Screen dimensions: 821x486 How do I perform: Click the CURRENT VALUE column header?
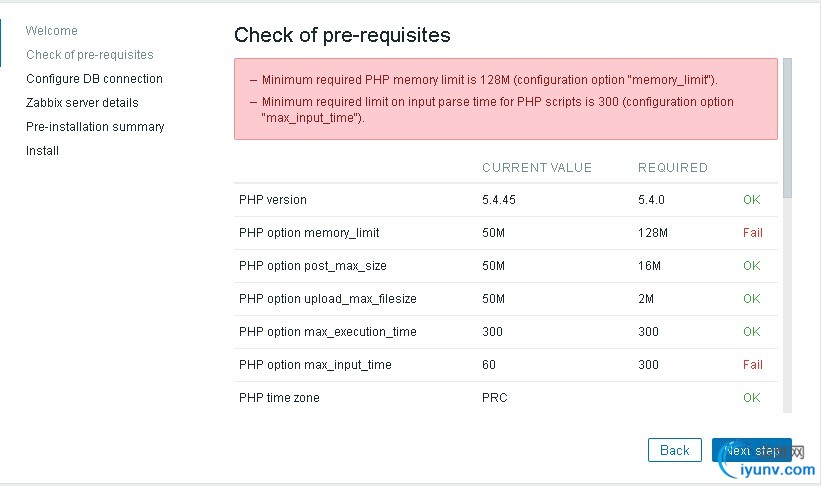coord(537,168)
